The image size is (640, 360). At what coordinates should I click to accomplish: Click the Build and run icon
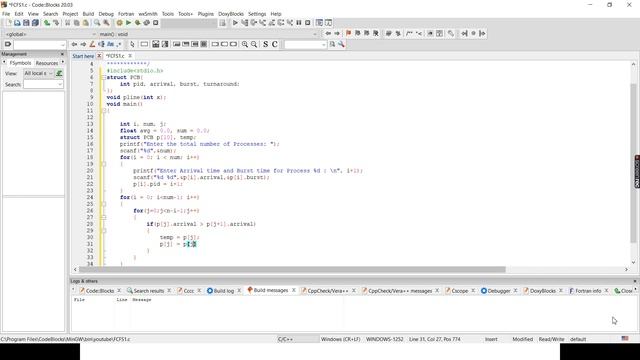(138, 23)
